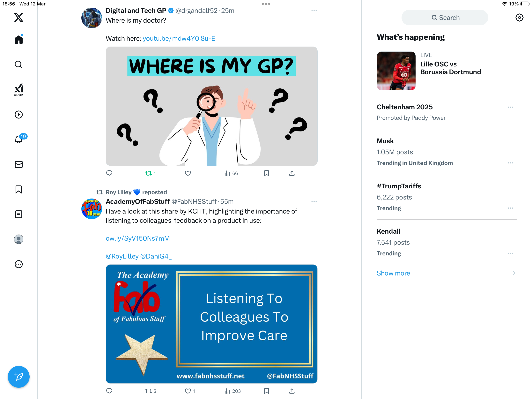Viewport: 532px width, 399px height.
Task: Open more options for Digital and Tech GP post
Action: click(x=314, y=11)
